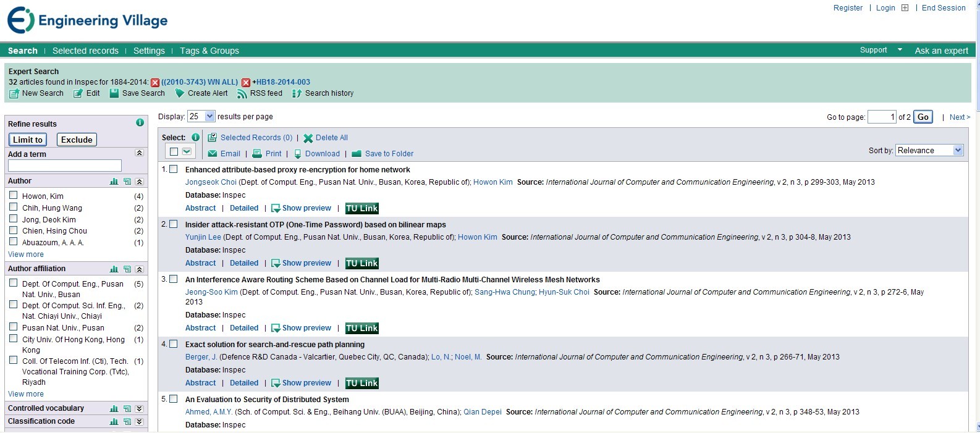Click the Go to page number field
The height and width of the screenshot is (433, 980).
pyautogui.click(x=882, y=117)
